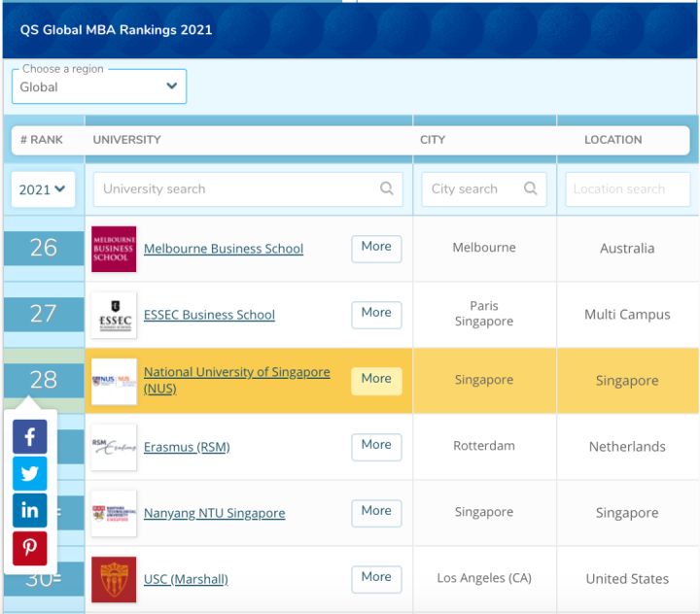Viewport: 700px width, 614px height.
Task: Open the Erasmus RSM logo thumbnail
Action: (x=114, y=447)
